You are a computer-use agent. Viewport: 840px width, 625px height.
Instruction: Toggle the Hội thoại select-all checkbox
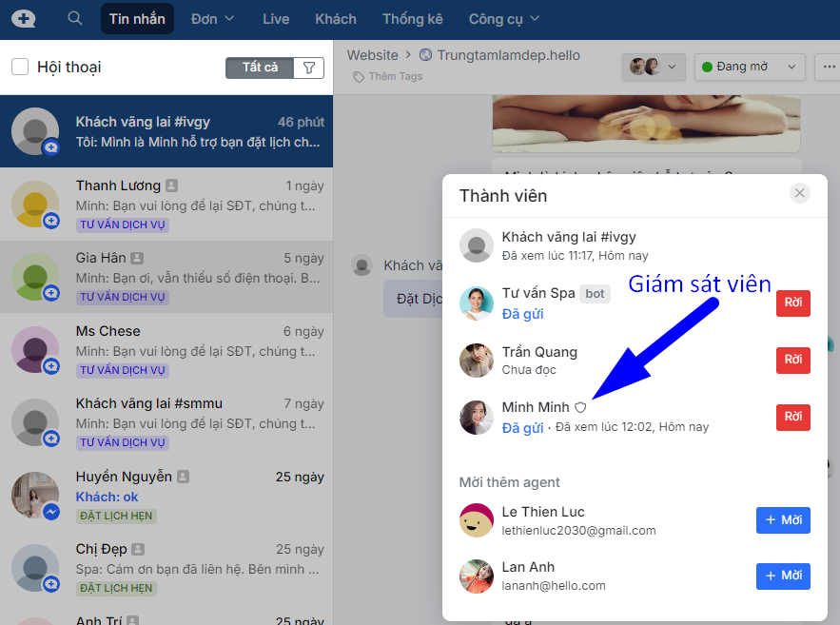20,67
